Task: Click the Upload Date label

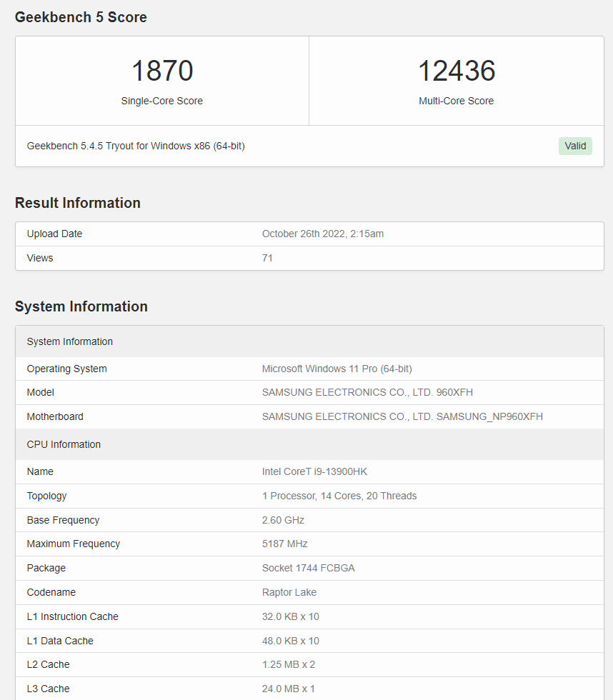Action: point(54,234)
